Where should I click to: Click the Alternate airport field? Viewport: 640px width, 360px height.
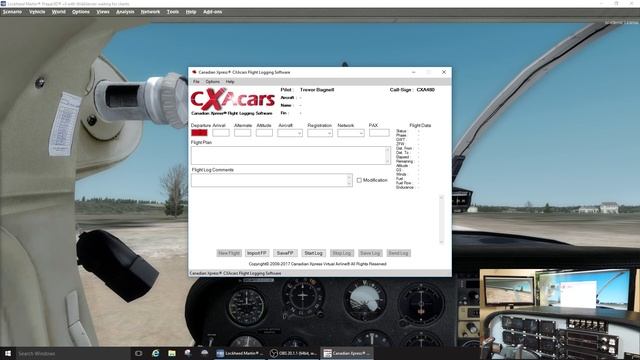click(x=242, y=133)
